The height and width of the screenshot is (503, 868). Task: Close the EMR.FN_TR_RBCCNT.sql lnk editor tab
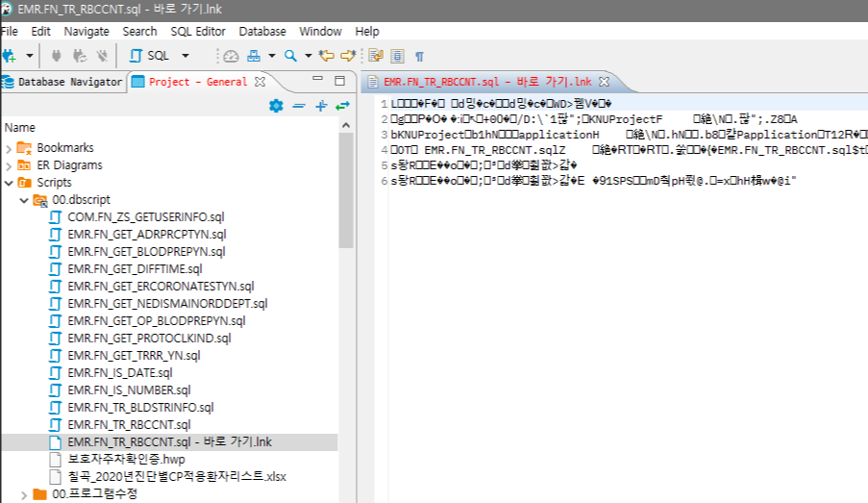pyautogui.click(x=604, y=82)
